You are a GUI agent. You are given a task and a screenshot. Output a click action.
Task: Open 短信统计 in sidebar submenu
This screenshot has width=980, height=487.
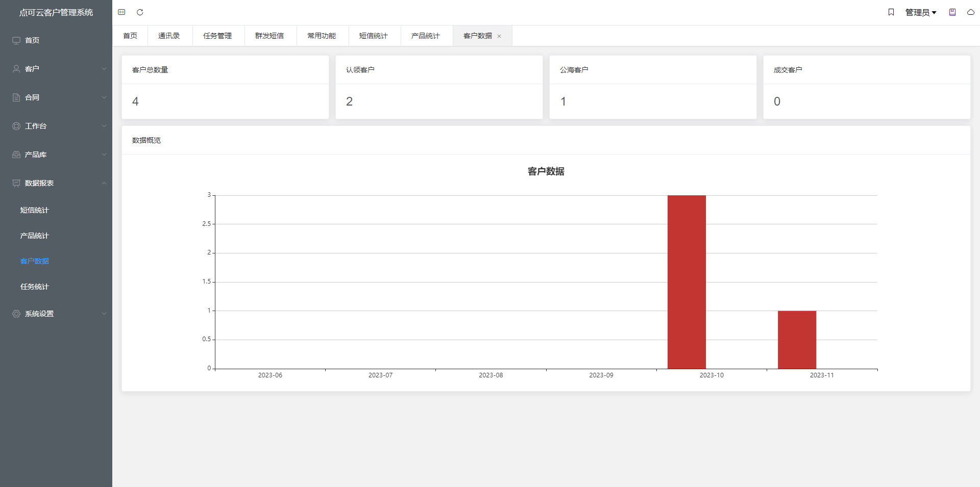click(x=34, y=210)
